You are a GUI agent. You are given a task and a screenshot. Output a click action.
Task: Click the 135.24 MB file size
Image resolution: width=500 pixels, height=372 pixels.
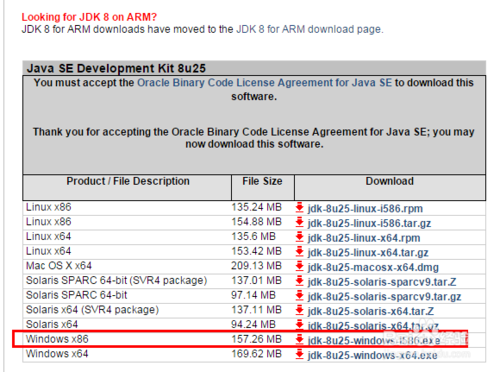(256, 207)
